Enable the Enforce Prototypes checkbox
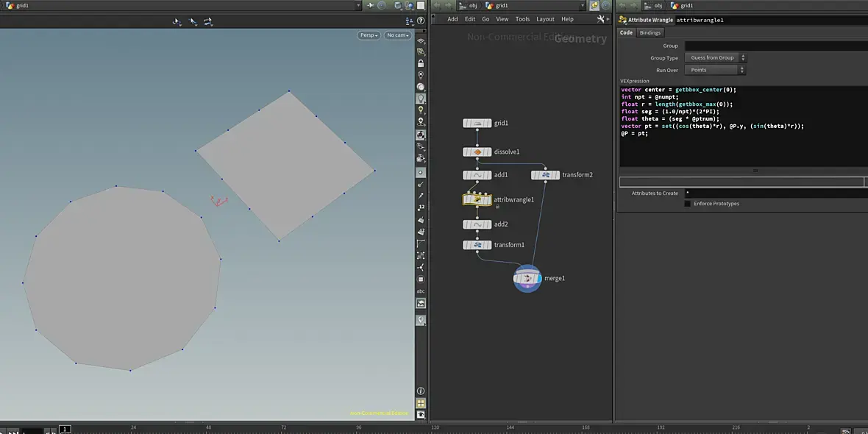Screen dimensions: 868x434 click(x=688, y=204)
